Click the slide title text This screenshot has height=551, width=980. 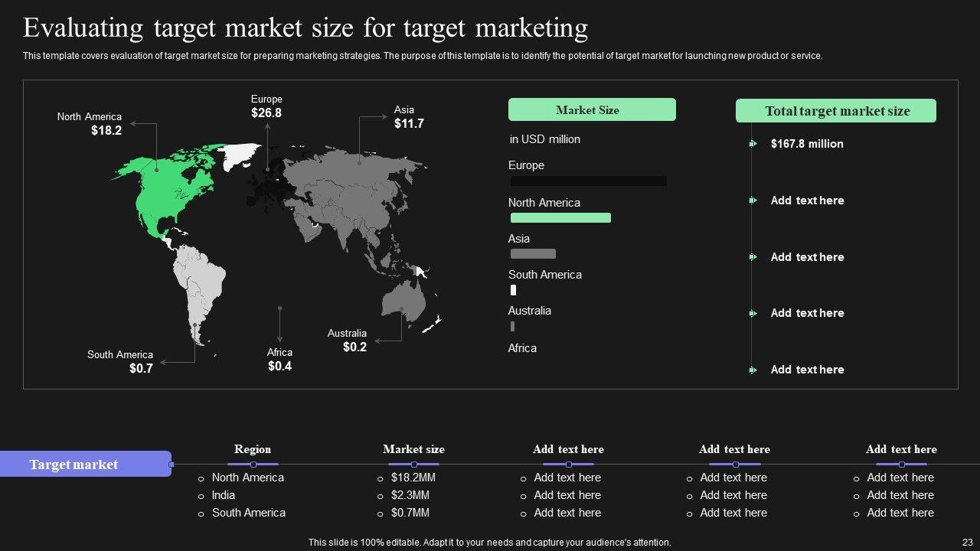tap(305, 28)
